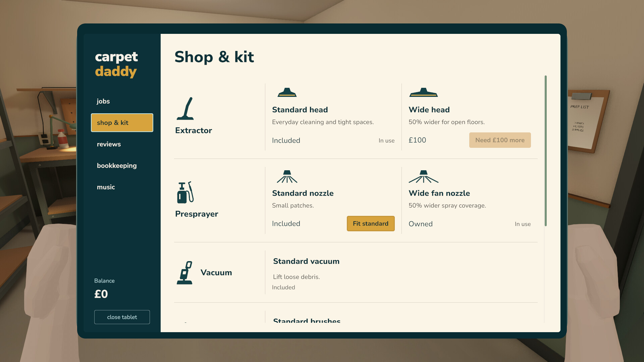644x362 pixels.
Task: Click the Standard head title
Action: click(300, 110)
